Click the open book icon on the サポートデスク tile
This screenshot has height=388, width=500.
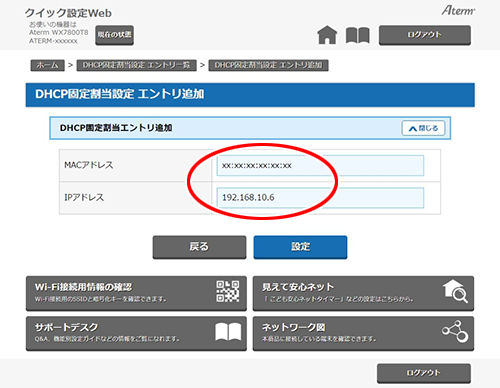click(x=228, y=332)
